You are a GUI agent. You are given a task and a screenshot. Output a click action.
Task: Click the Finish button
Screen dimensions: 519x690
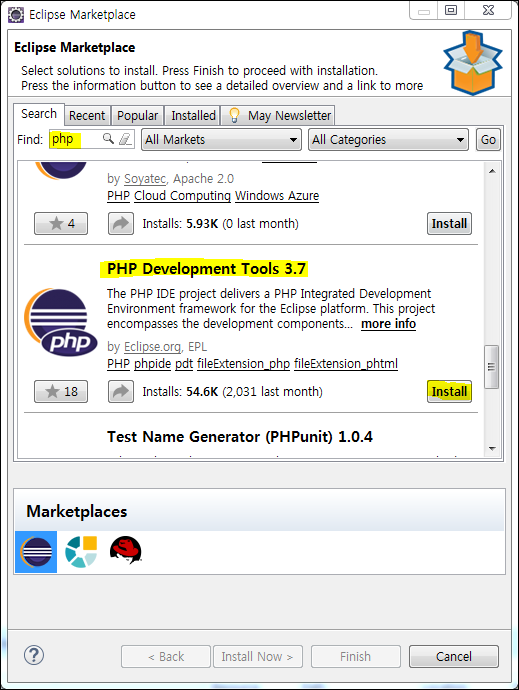click(x=356, y=657)
